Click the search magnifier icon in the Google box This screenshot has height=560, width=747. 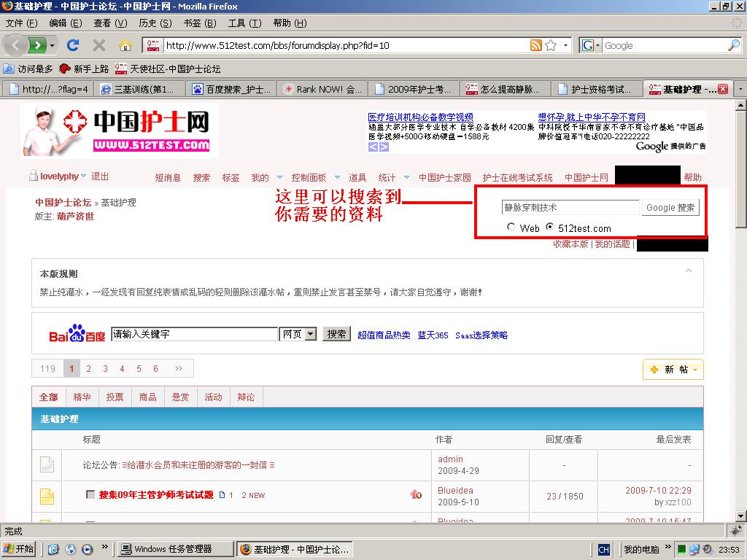(733, 45)
